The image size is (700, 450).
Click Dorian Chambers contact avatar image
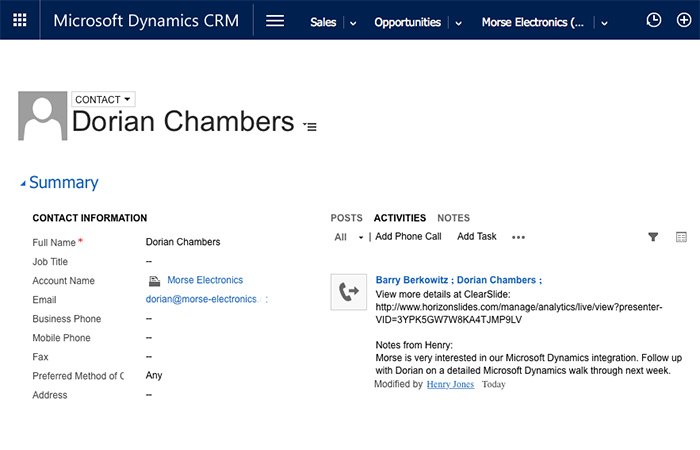click(42, 116)
